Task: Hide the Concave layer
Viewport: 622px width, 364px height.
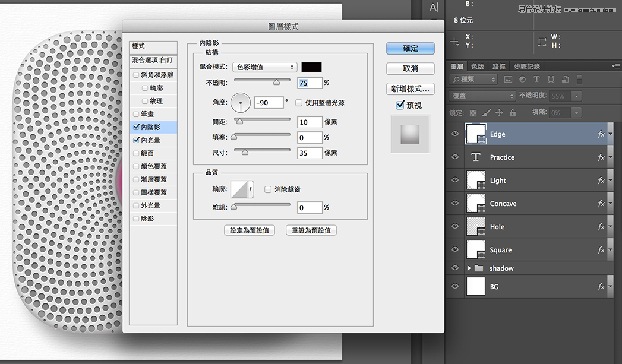Action: (x=455, y=203)
